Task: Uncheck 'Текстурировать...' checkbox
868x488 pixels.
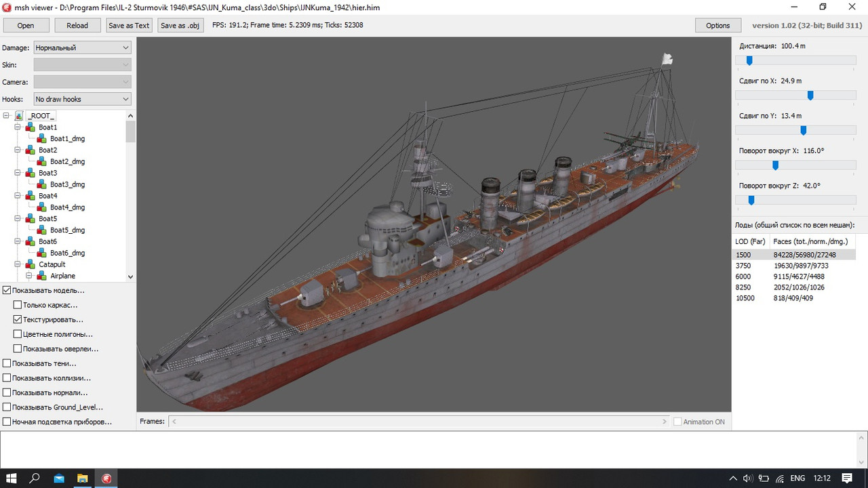Action: [x=18, y=319]
